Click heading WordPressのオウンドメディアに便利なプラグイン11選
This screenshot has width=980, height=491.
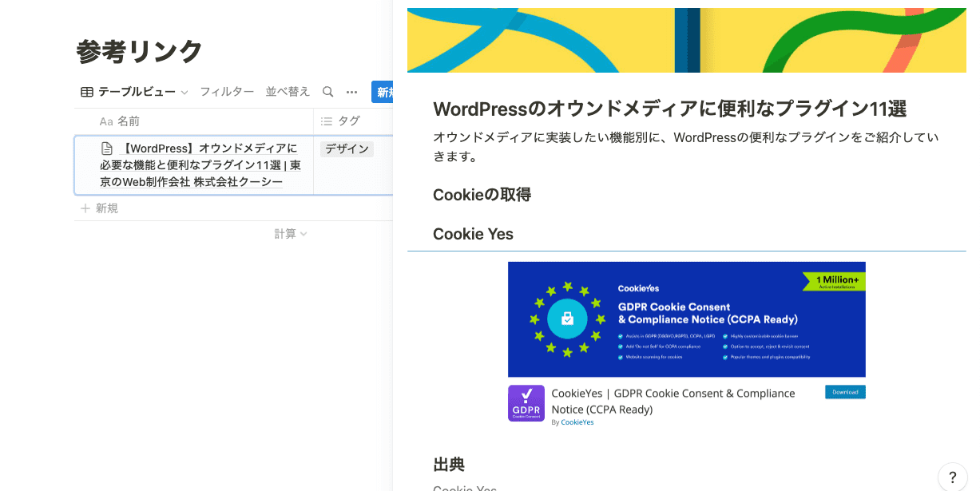(669, 109)
